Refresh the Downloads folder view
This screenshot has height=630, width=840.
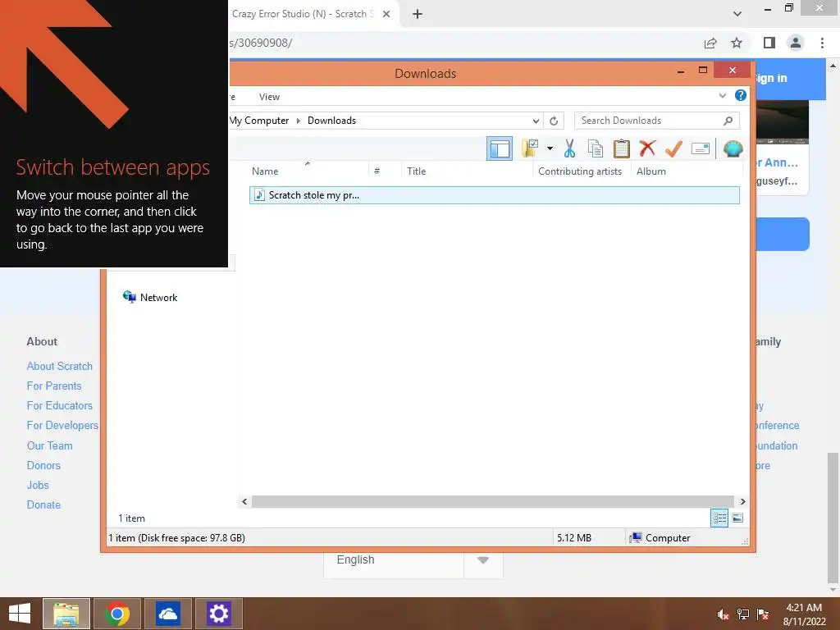click(554, 121)
